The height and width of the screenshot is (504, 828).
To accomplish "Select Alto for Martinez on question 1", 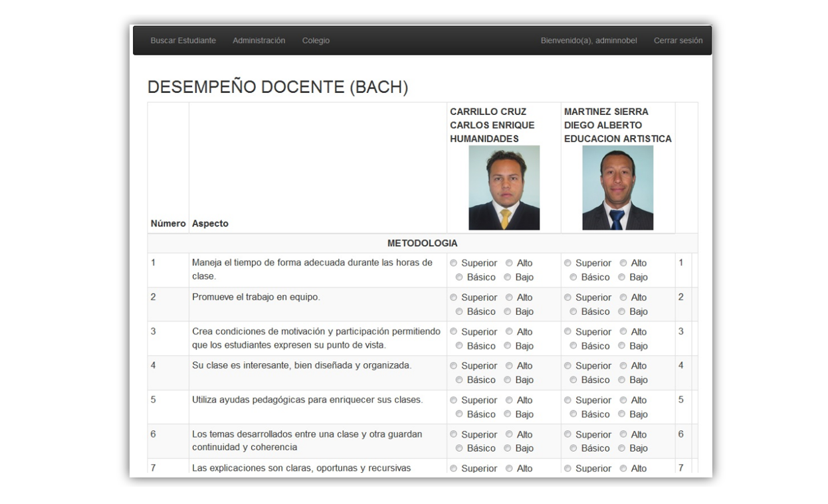I will (623, 264).
